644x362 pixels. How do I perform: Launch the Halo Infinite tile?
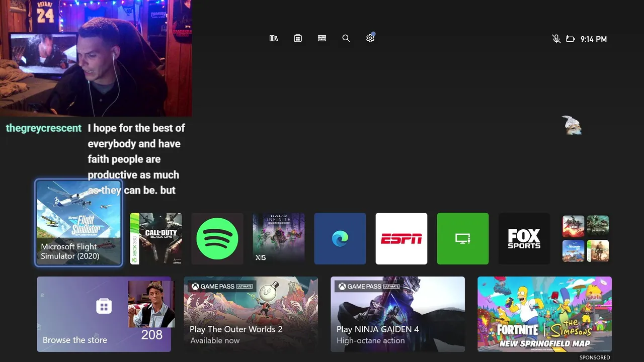tap(279, 238)
